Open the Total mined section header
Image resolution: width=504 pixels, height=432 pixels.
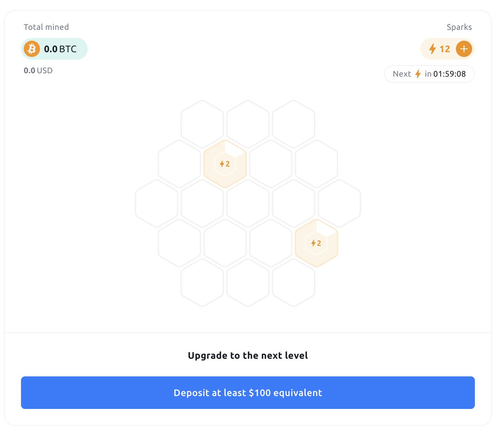46,27
